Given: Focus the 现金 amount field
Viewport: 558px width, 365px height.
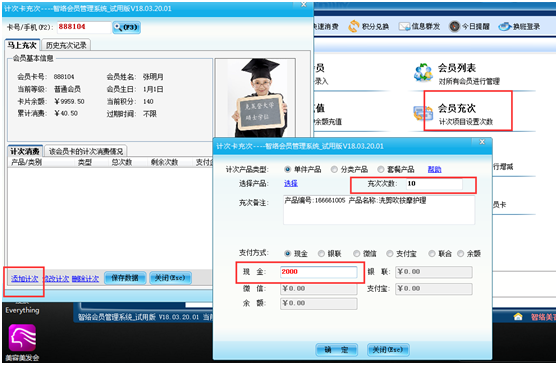Looking at the screenshot, I should click(x=319, y=272).
